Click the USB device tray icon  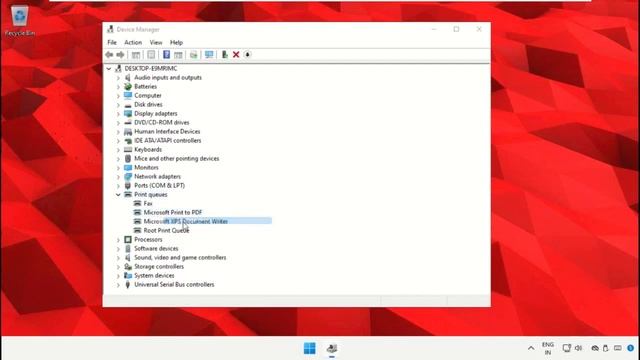pos(606,348)
